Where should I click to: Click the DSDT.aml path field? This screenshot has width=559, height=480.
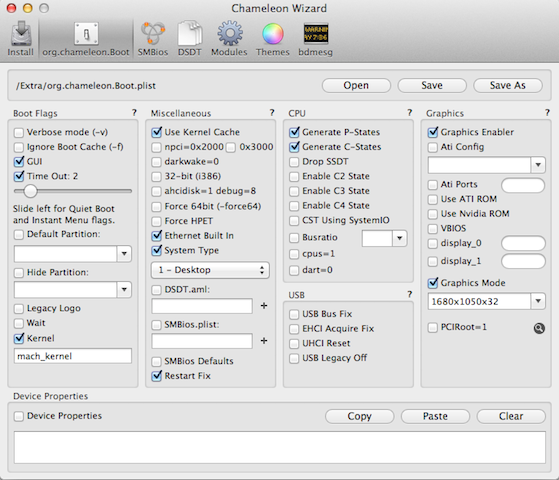(202, 306)
